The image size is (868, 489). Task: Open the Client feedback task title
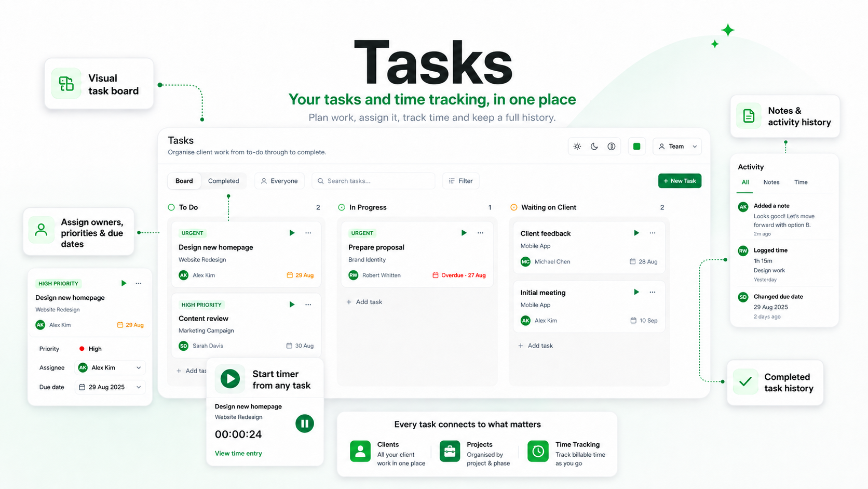pos(546,234)
